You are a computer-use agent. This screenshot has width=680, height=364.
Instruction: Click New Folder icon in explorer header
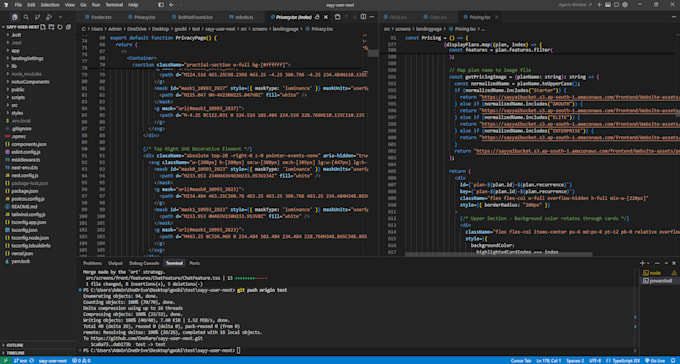(x=51, y=27)
